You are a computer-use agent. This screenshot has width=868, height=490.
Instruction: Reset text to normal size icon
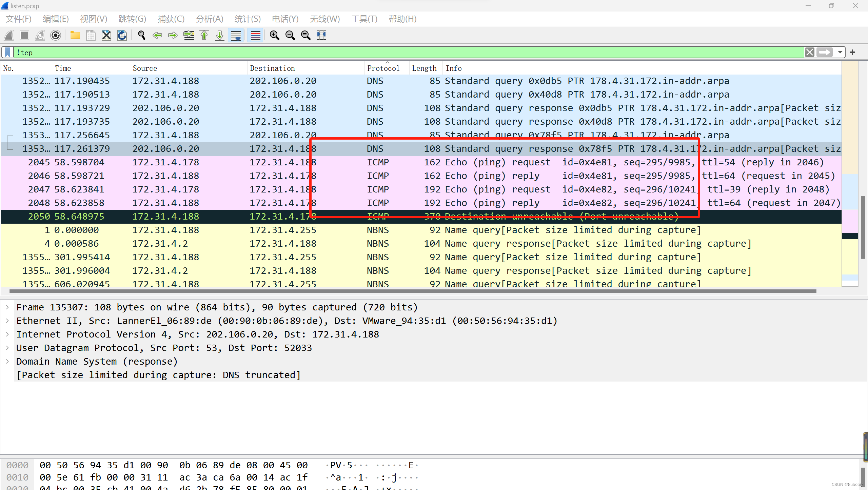pyautogui.click(x=305, y=35)
